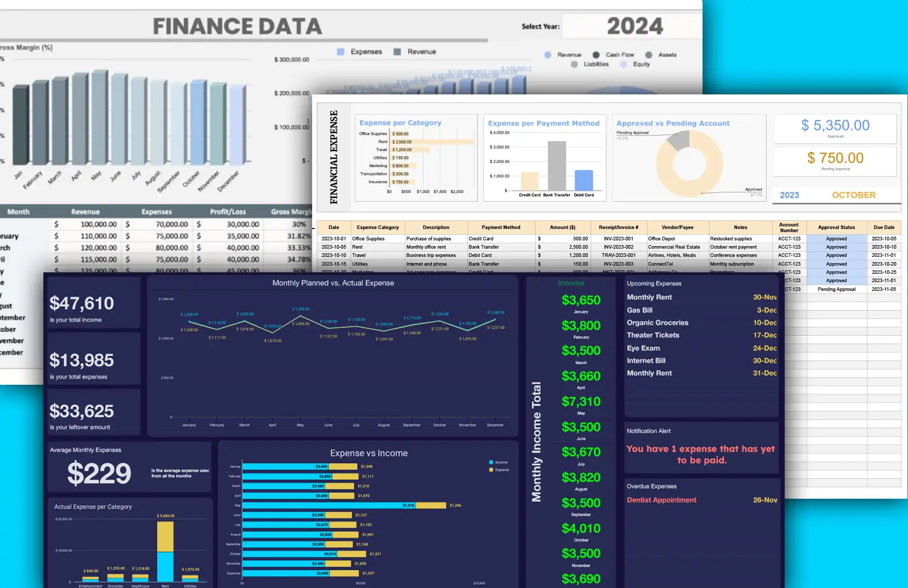Click the Equity legend marker
Screen dimensions: 908x588
(623, 64)
